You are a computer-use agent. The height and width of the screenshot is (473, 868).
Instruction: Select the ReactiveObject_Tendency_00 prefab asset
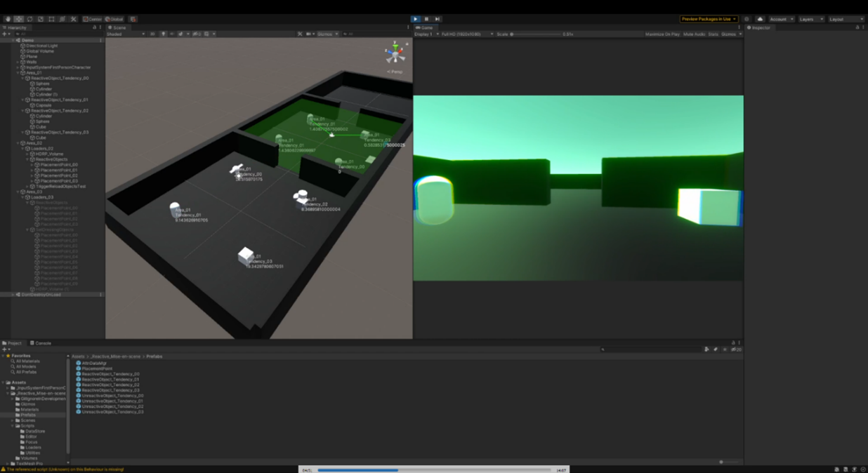click(x=110, y=374)
